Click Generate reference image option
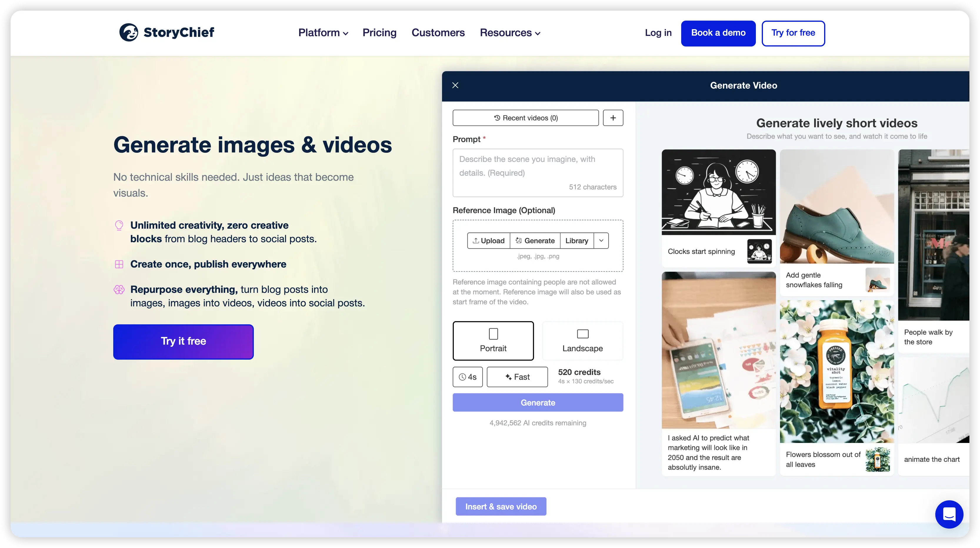The image size is (980, 548). (535, 241)
